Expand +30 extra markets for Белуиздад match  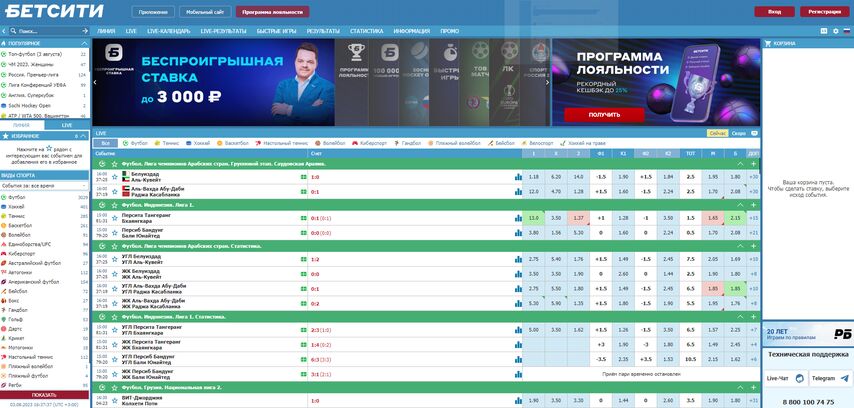753,177
